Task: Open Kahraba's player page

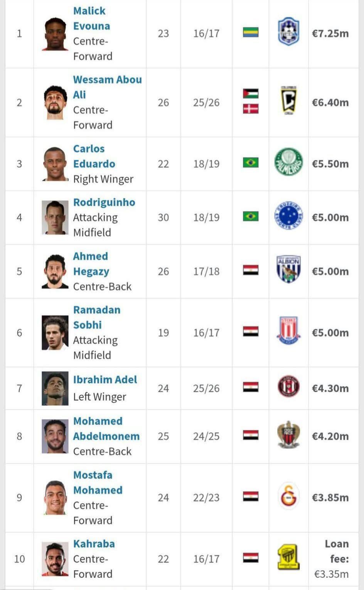Action: [x=94, y=544]
